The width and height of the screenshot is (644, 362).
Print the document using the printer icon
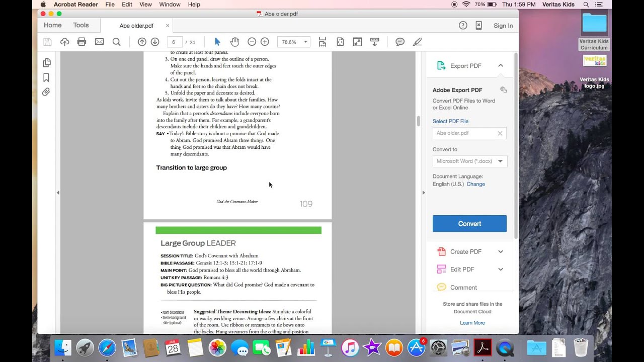[x=82, y=42]
